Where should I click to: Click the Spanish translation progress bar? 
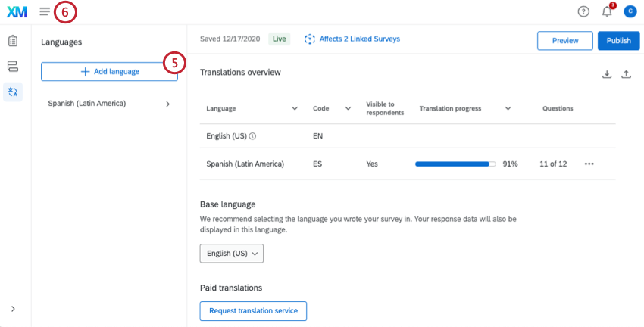click(x=455, y=164)
